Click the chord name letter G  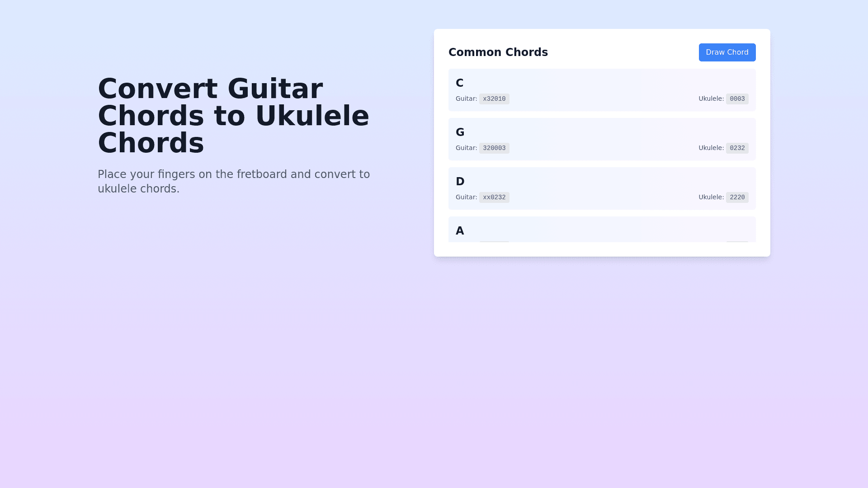460,132
